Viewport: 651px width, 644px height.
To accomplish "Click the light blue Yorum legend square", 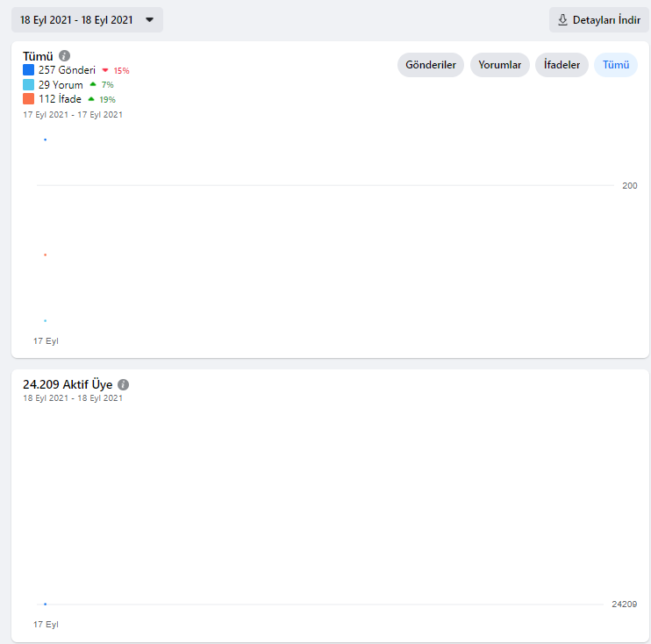I will coord(29,85).
